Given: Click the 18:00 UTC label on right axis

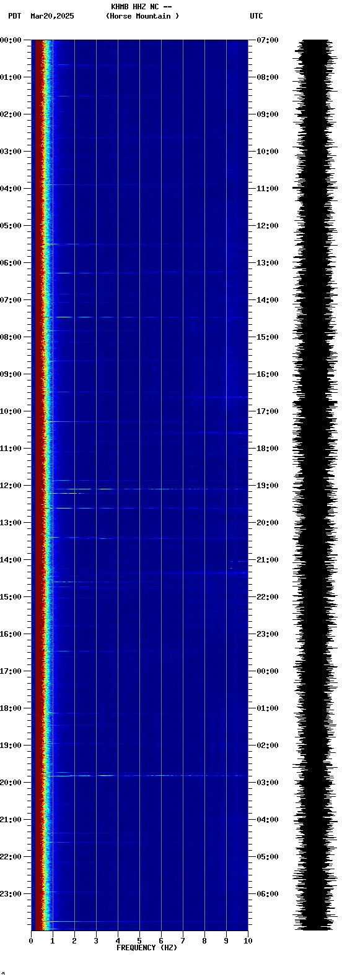Looking at the screenshot, I should click(x=267, y=449).
